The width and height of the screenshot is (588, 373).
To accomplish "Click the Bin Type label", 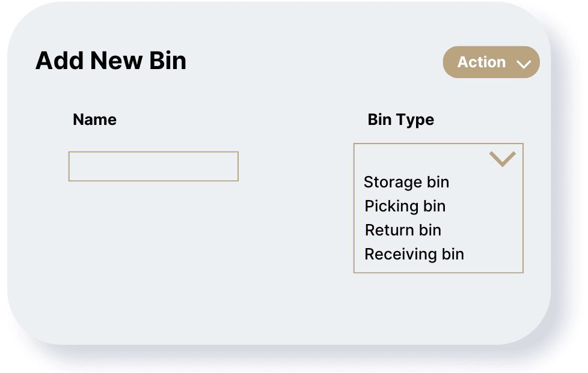I will [400, 120].
